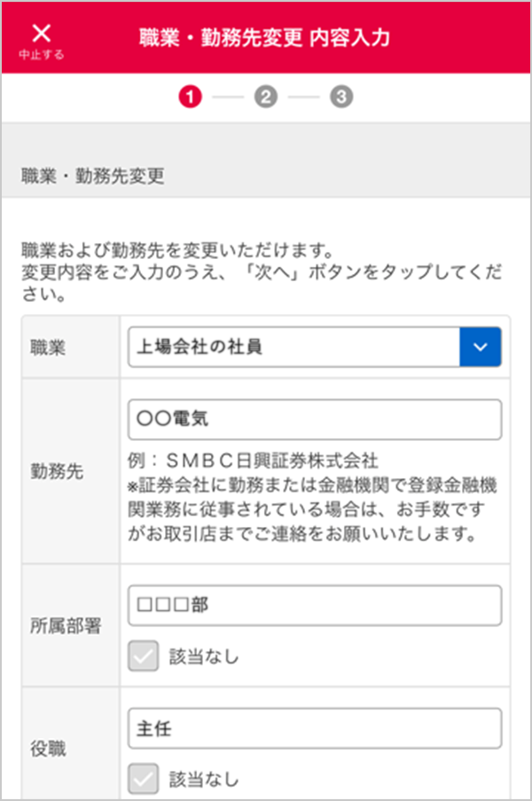This screenshot has width=532, height=801.
Task: Toggle 該当なし checkbox under 役職
Action: [x=143, y=779]
